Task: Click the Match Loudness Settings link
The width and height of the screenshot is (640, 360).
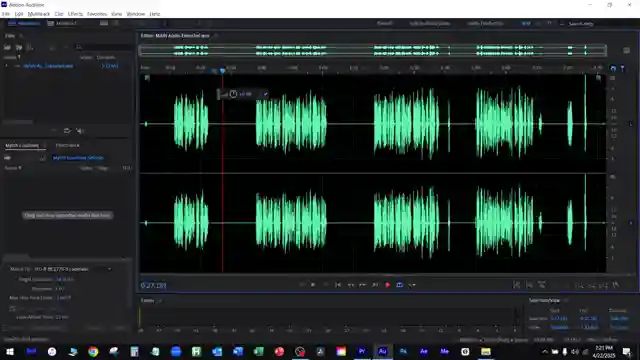Action: [x=78, y=158]
